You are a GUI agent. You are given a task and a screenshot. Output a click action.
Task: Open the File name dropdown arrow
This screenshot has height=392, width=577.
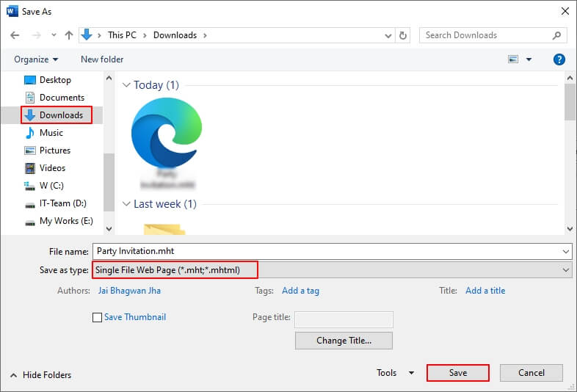click(566, 251)
